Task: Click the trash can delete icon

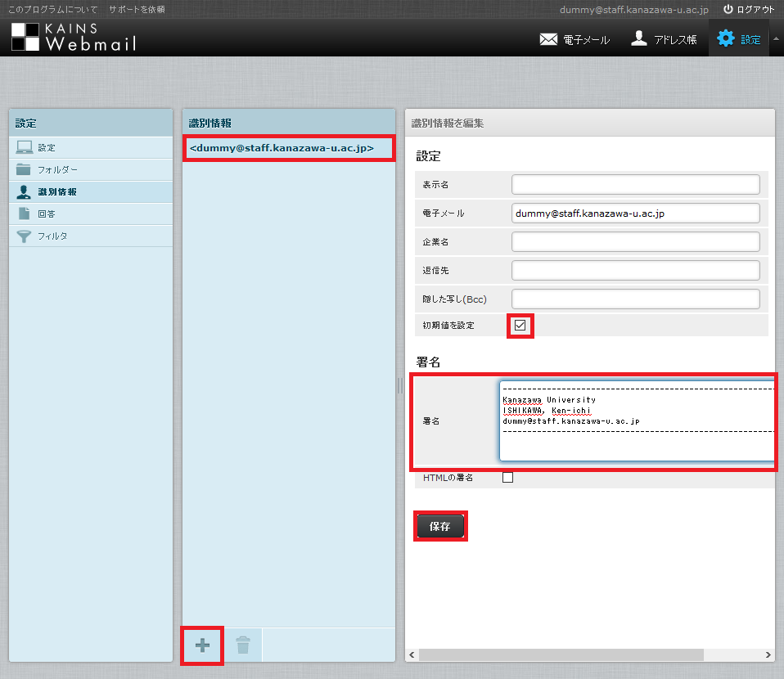Action: (x=242, y=645)
